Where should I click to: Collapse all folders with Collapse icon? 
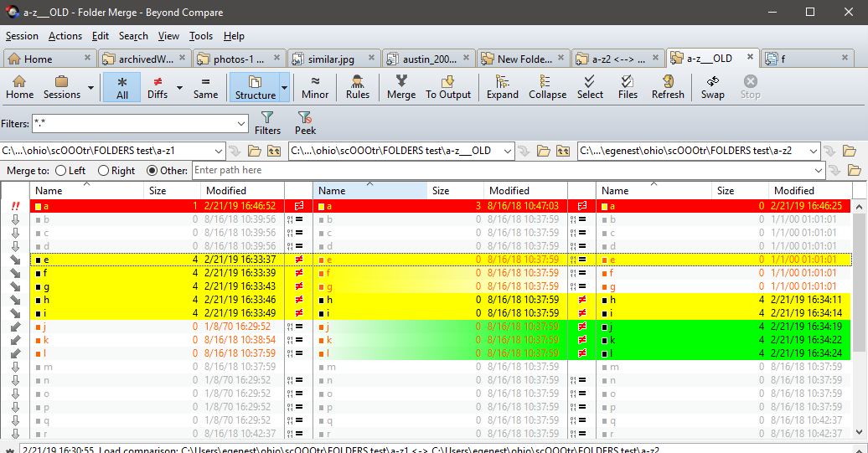pos(547,87)
